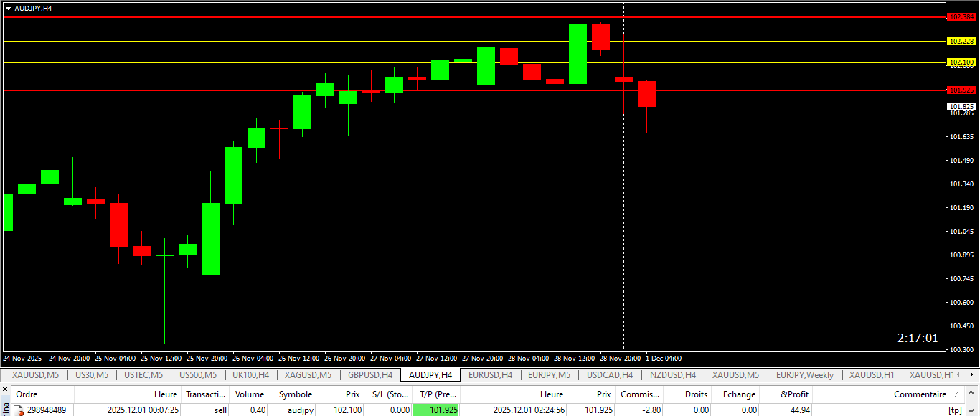Click the candle countdown timer 2:17:01
This screenshot has height=416, width=980.
coord(918,338)
